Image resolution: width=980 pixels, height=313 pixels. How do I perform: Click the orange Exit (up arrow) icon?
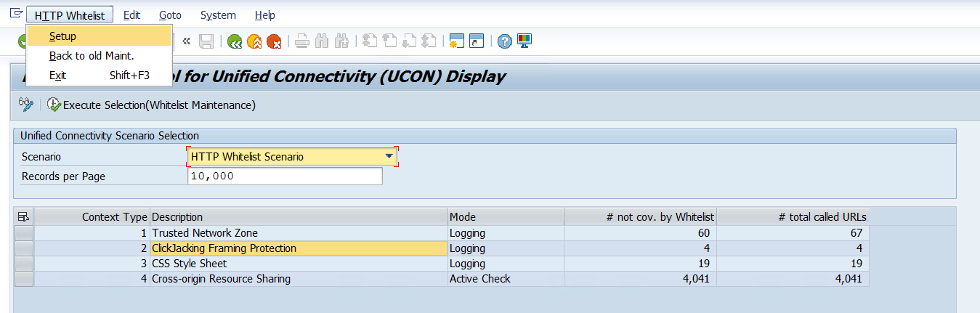[254, 42]
